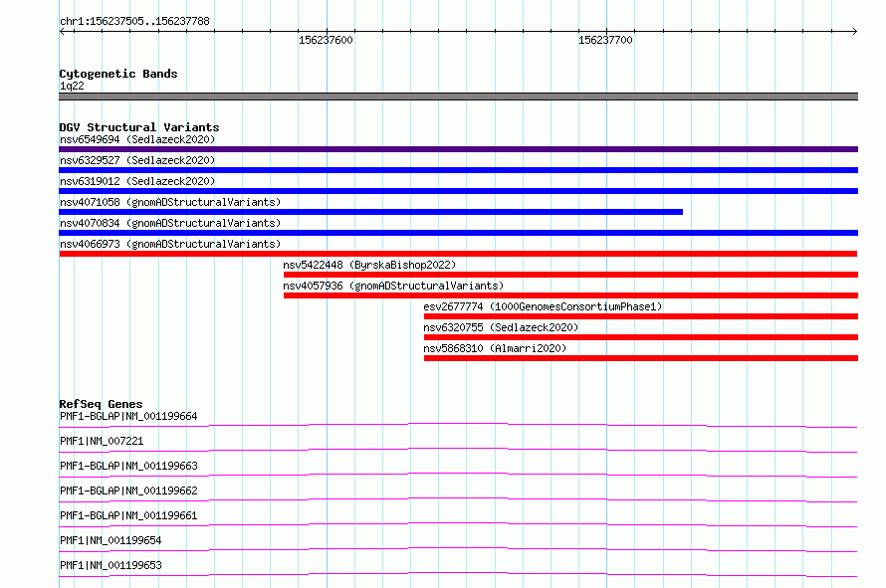Click the 156237700 ruler position label

tap(605, 40)
